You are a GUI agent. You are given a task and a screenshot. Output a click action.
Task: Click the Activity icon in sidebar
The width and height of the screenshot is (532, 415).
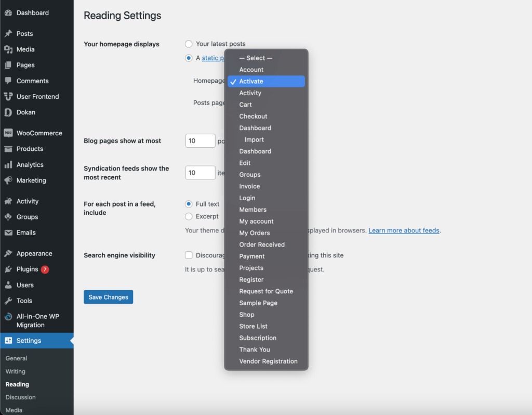pos(8,201)
